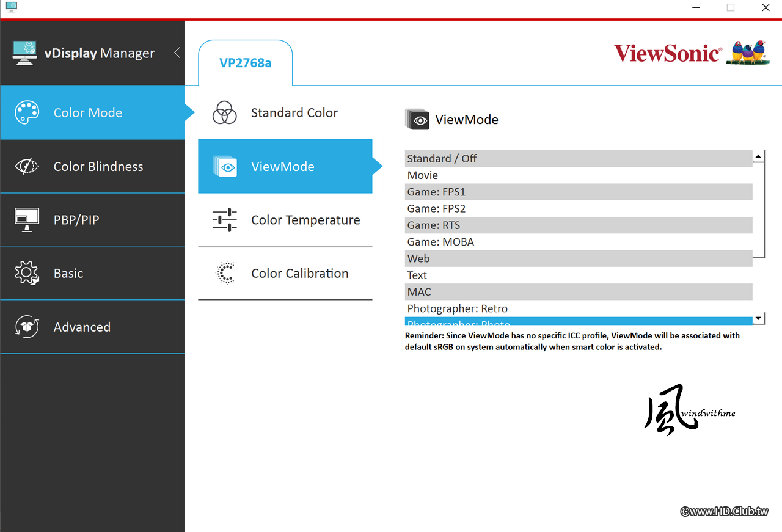
Task: Click the Color Mode palette icon
Action: [27, 112]
